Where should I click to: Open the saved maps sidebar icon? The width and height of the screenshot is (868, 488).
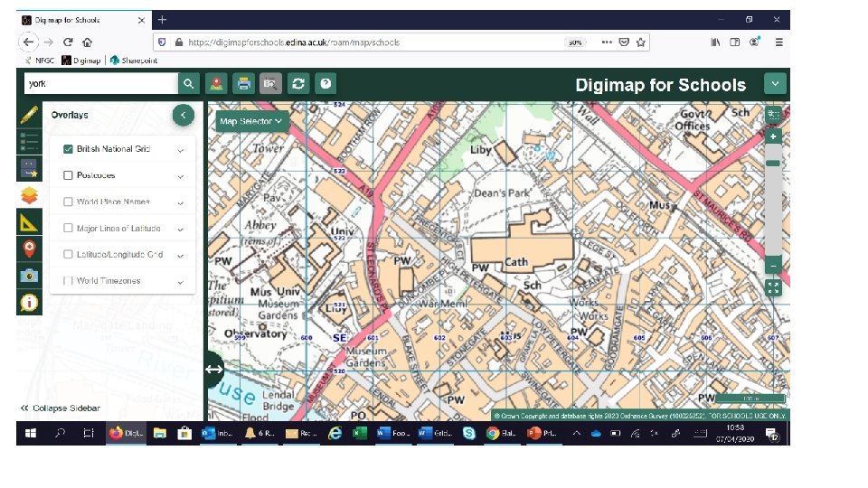pyautogui.click(x=29, y=168)
